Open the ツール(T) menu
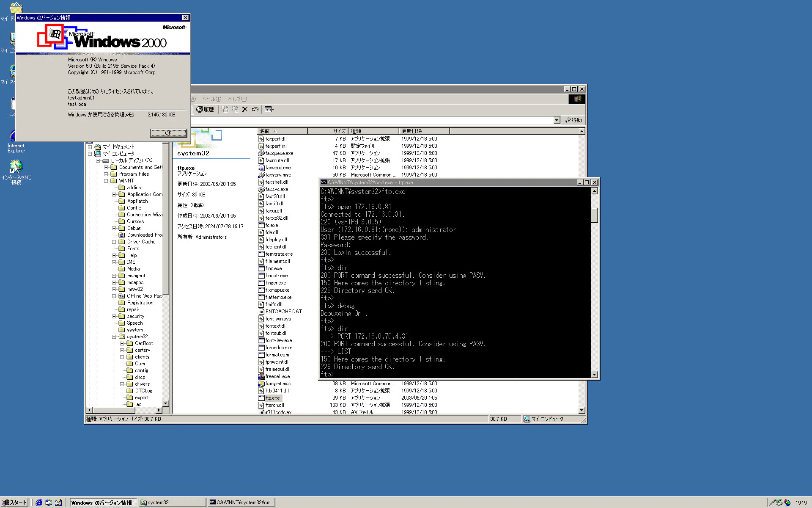 (211, 99)
